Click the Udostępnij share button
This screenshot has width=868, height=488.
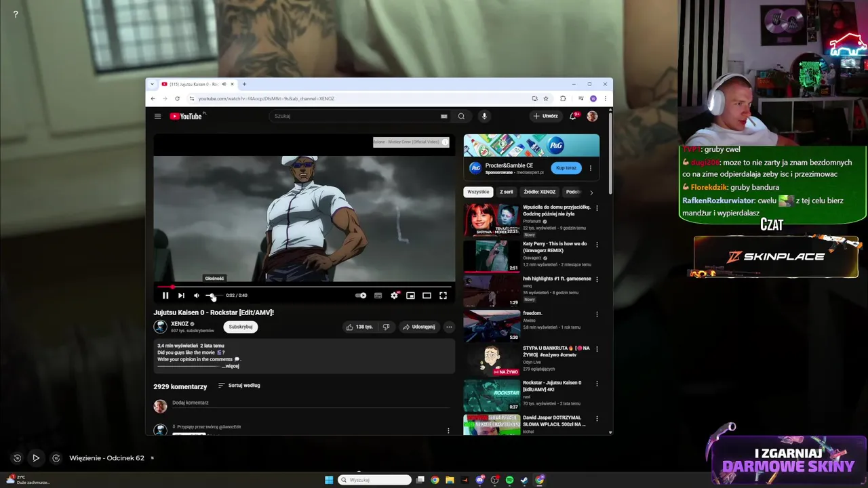click(419, 327)
